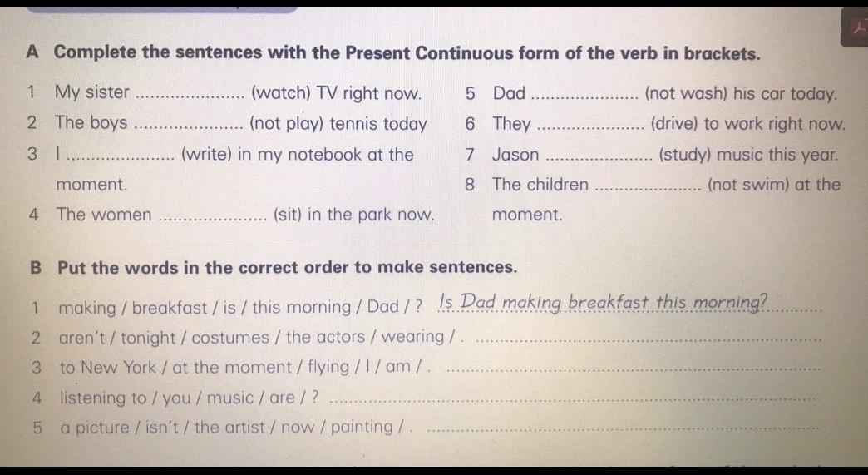Click the blank after 'Jason'

[x=601, y=157]
